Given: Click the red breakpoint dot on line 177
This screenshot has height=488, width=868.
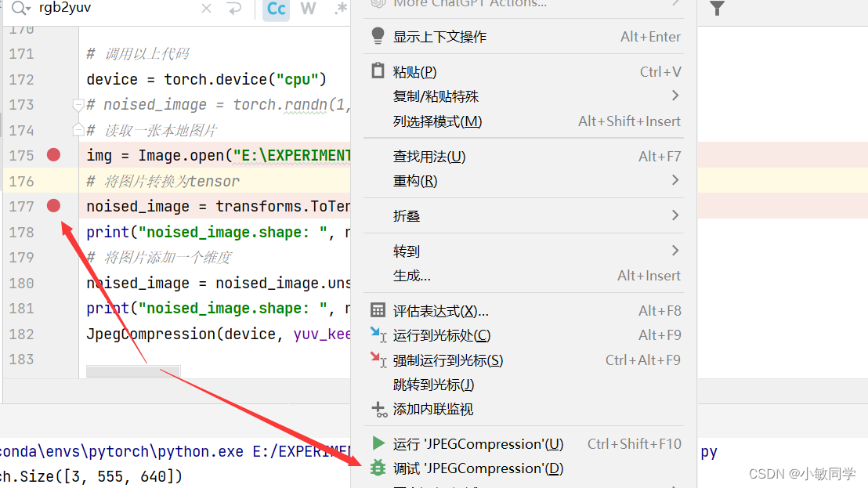Looking at the screenshot, I should click(53, 205).
